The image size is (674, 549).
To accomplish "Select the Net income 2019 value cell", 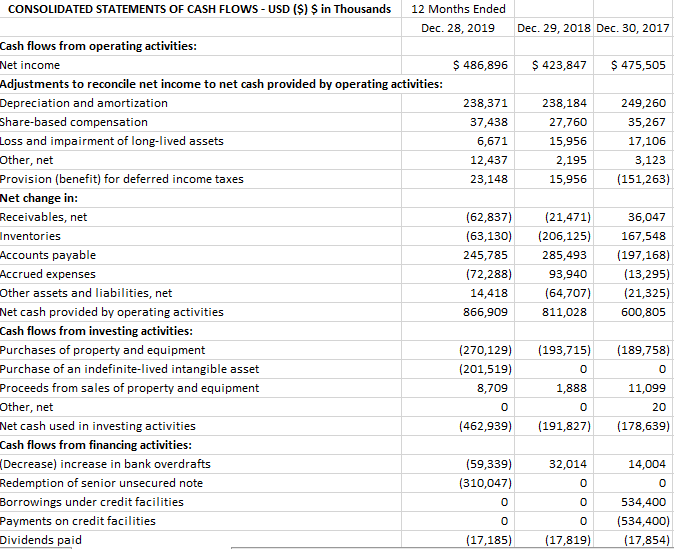I will pos(458,65).
